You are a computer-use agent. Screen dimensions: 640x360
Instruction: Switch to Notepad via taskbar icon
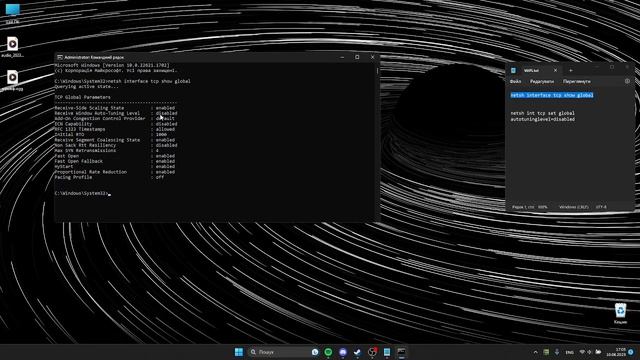pyautogui.click(x=387, y=352)
